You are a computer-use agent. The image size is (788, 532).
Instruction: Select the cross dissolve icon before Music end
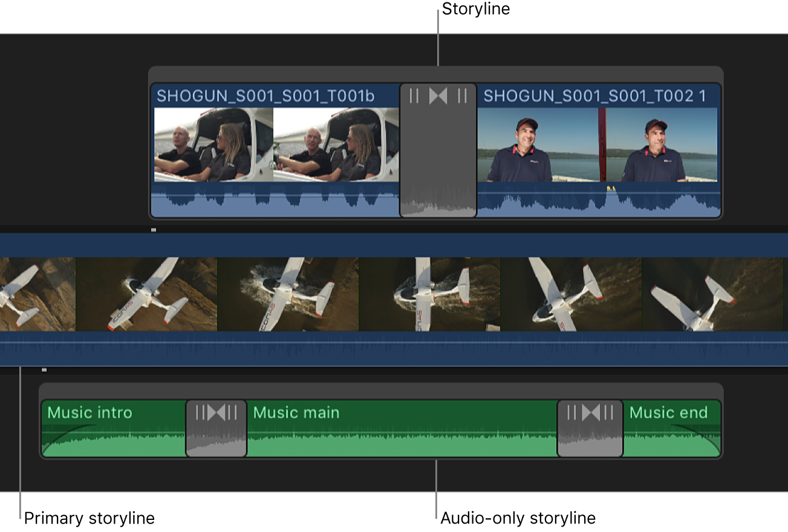pos(590,413)
